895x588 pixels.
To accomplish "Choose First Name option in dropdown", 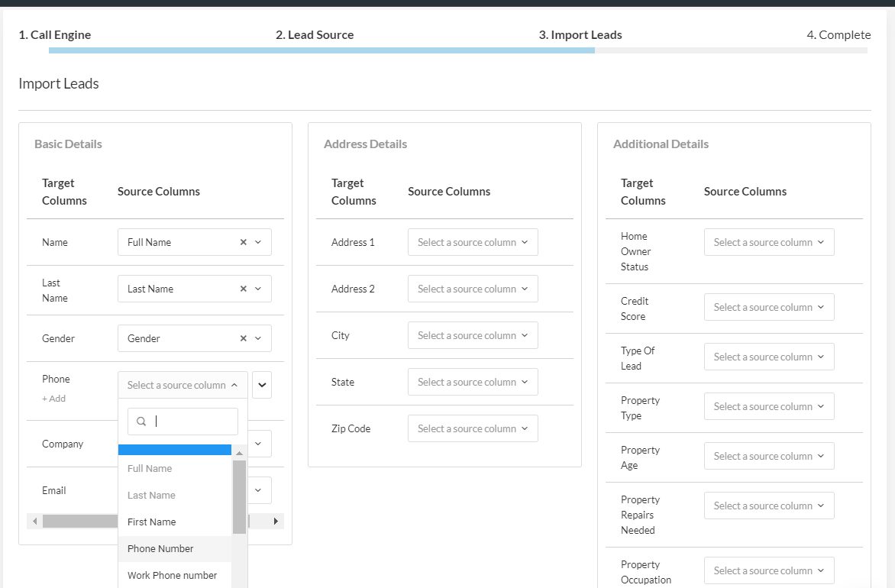I will [152, 522].
